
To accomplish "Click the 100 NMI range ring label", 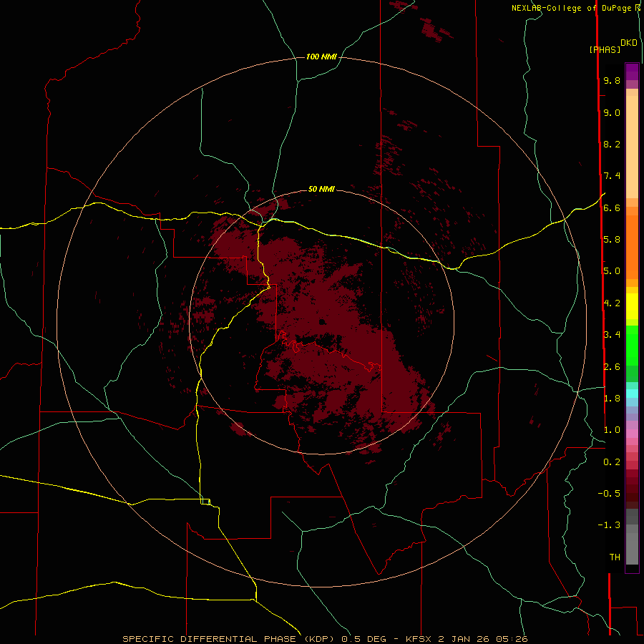I will 321,57.
